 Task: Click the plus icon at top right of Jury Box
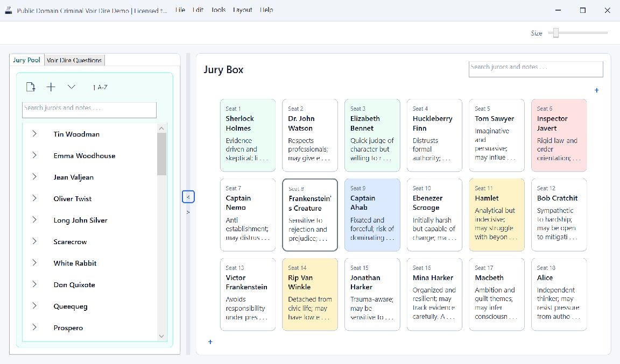pos(597,90)
